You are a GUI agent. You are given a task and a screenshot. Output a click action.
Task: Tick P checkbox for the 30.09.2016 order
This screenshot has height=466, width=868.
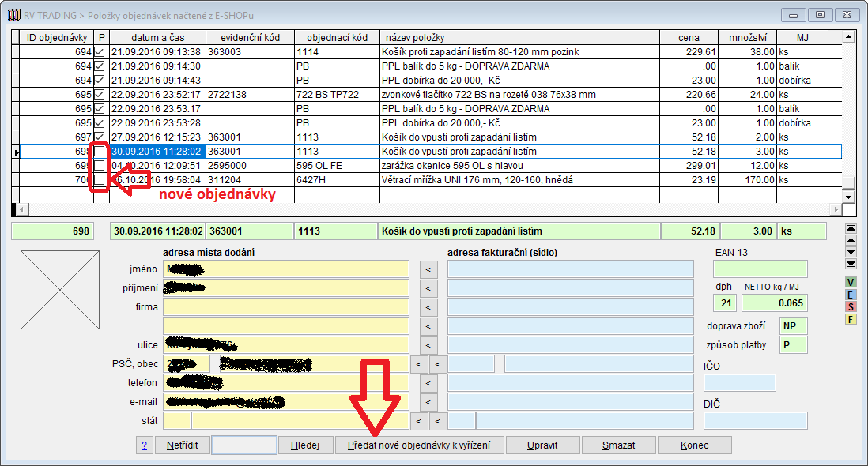tap(100, 152)
